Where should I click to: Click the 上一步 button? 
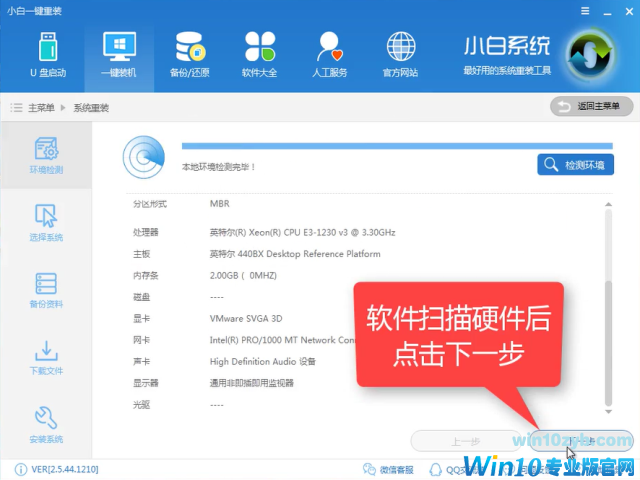point(465,441)
